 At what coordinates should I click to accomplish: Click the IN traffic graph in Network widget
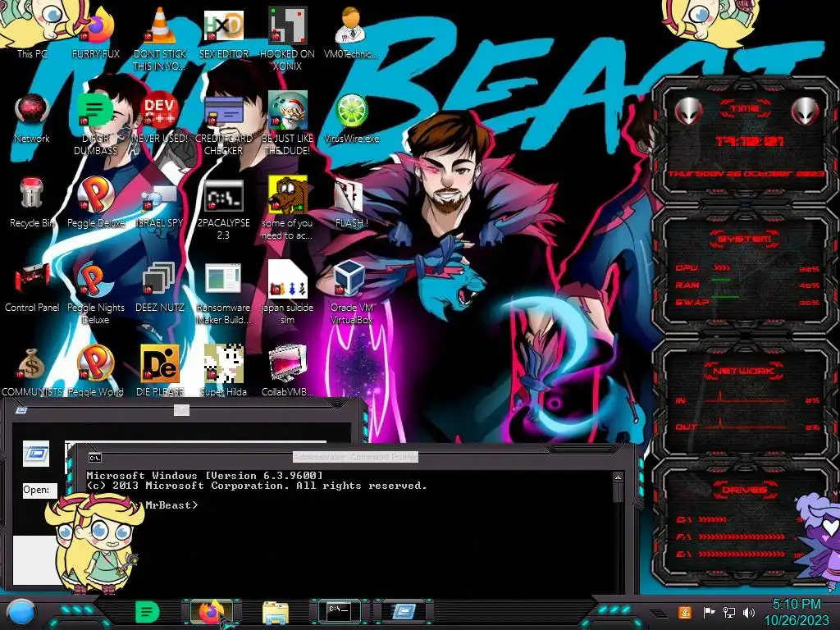(746, 399)
